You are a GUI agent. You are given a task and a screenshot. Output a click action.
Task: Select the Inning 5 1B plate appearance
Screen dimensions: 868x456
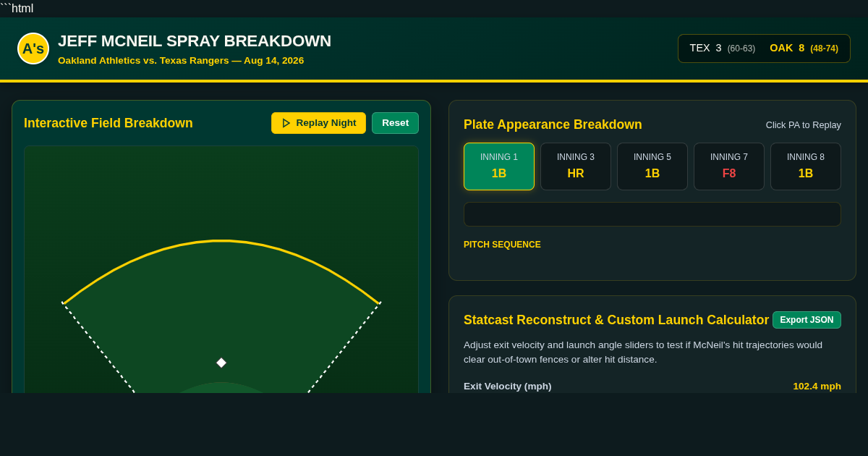point(652,166)
